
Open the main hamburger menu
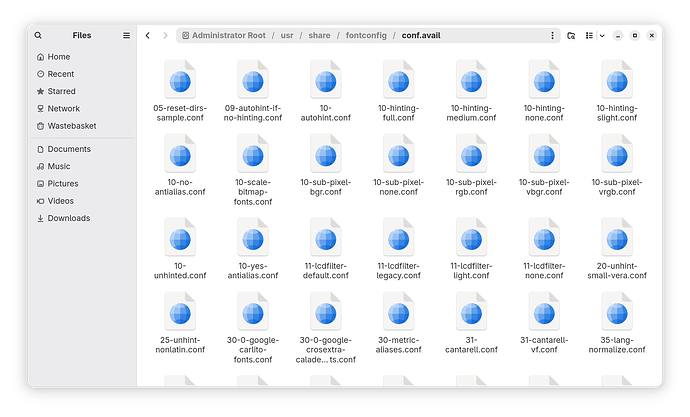click(x=126, y=35)
